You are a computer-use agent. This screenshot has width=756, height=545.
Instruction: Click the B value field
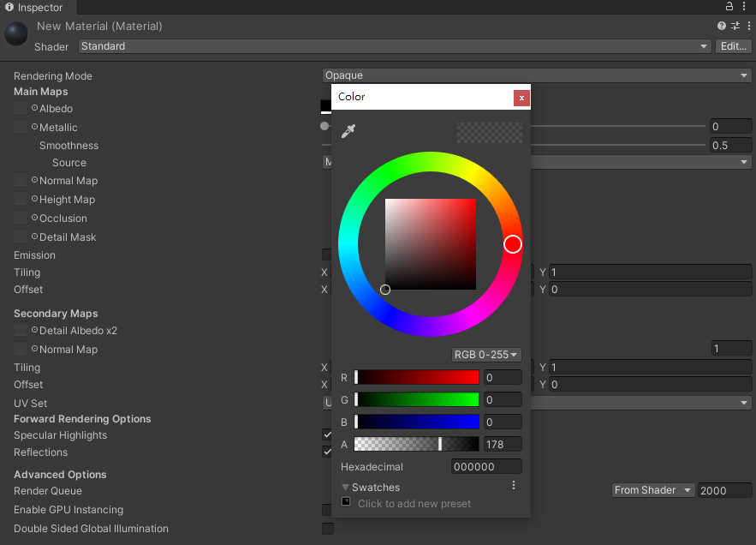point(503,422)
